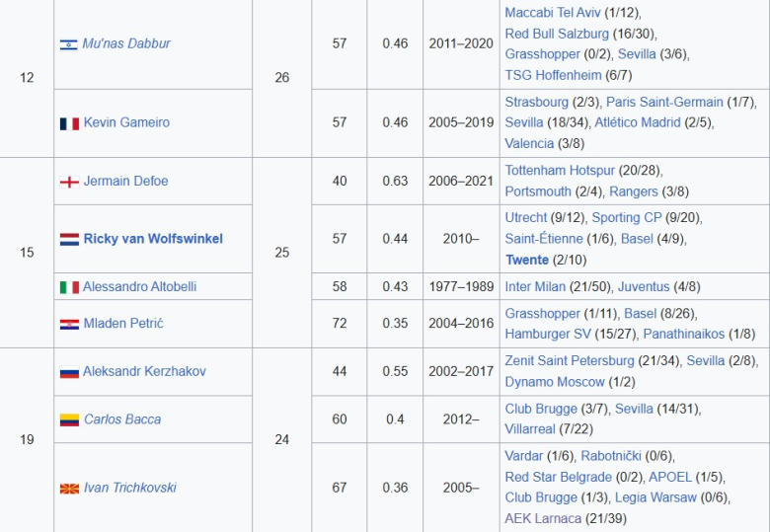The width and height of the screenshot is (770, 532).
Task: Follow the Red Bull Salzburg club link
Action: pos(557,34)
